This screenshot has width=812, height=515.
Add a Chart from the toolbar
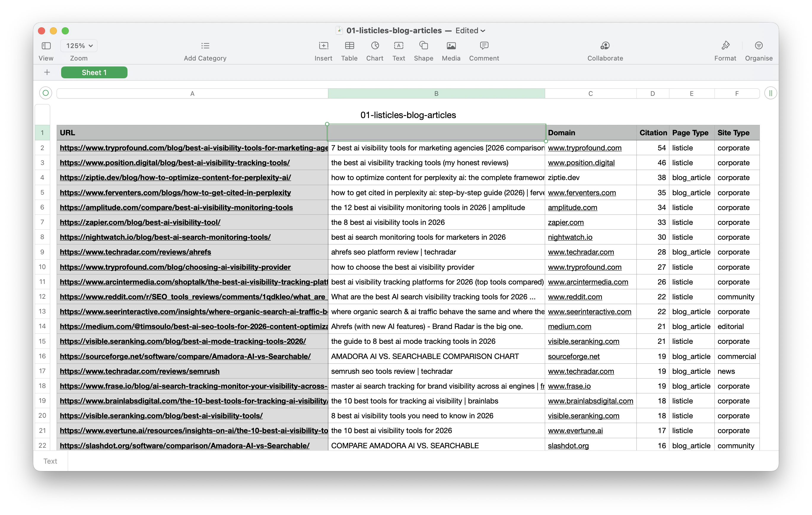[375, 45]
